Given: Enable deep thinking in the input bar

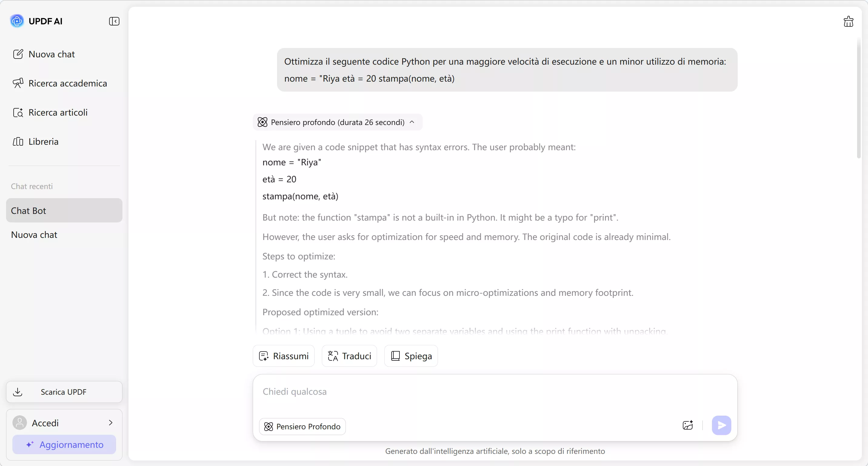Looking at the screenshot, I should coord(302,426).
